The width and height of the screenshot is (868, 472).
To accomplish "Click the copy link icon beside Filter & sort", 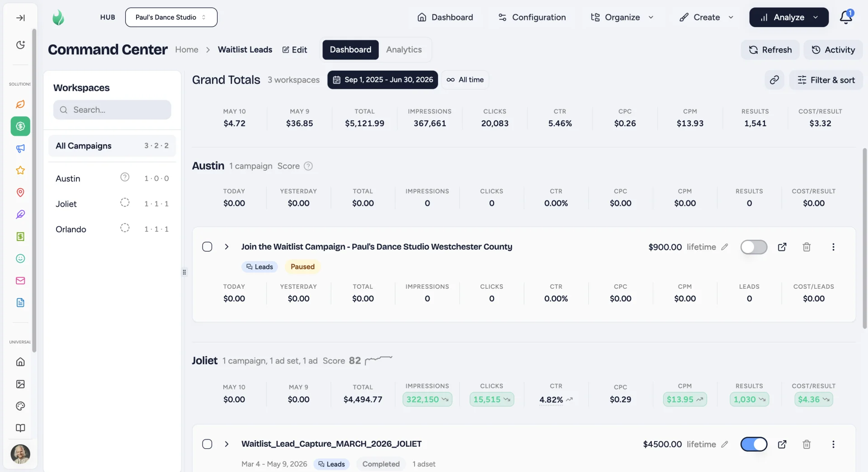I will pos(774,80).
